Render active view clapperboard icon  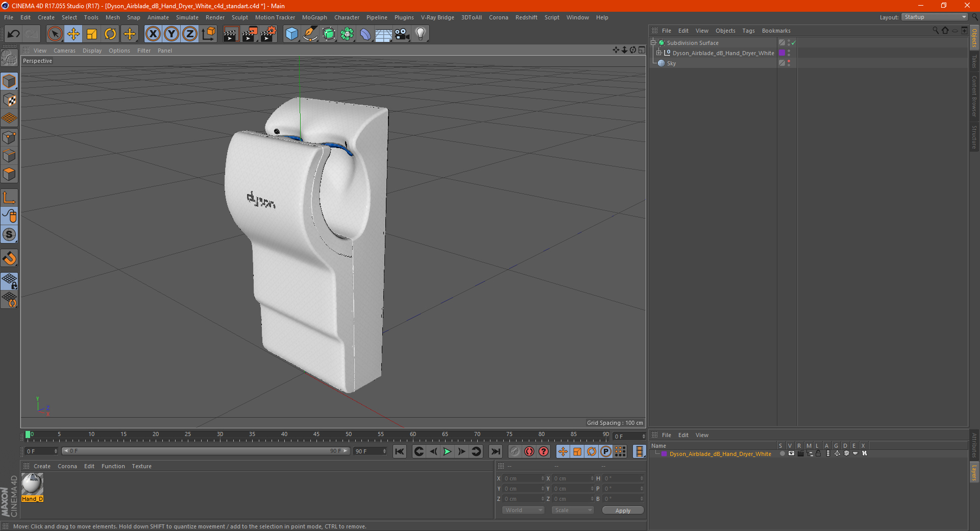click(231, 34)
